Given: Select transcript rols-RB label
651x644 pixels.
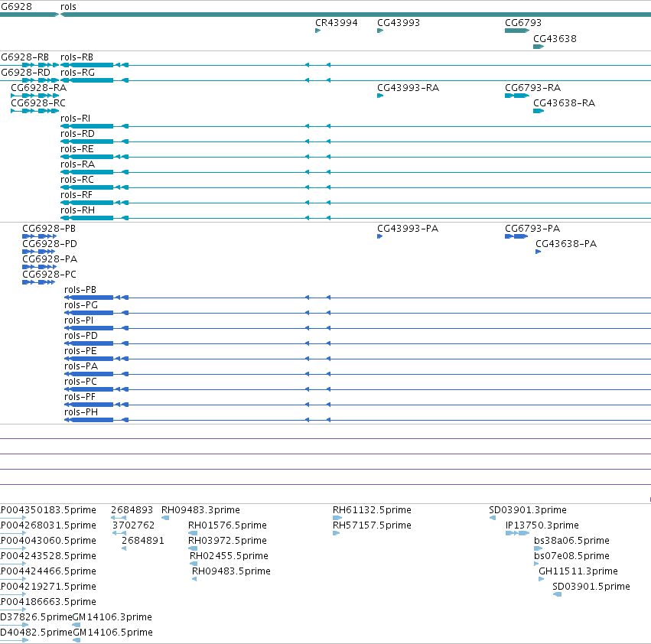Looking at the screenshot, I should (x=76, y=57).
